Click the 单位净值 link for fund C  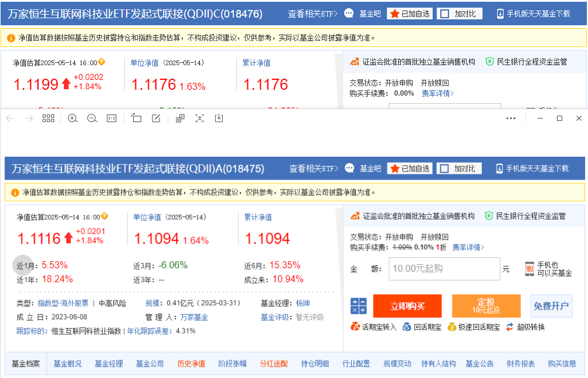pyautogui.click(x=144, y=63)
